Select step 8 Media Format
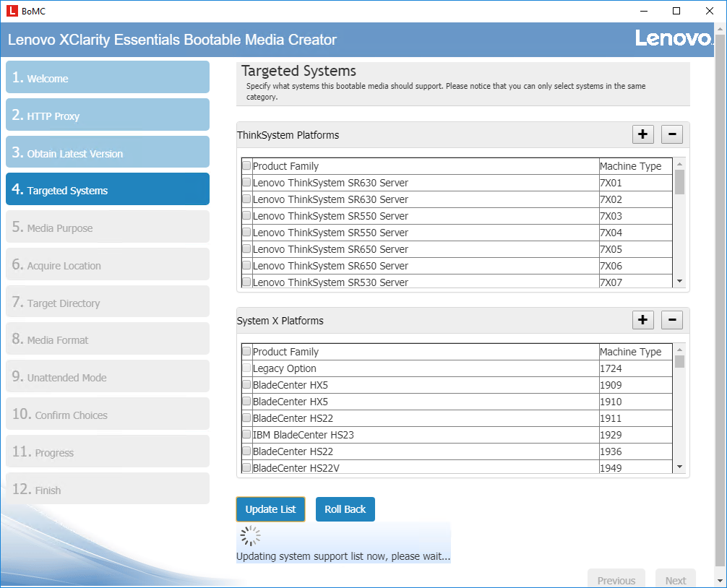Screen dimensions: 727x588 click(x=108, y=340)
